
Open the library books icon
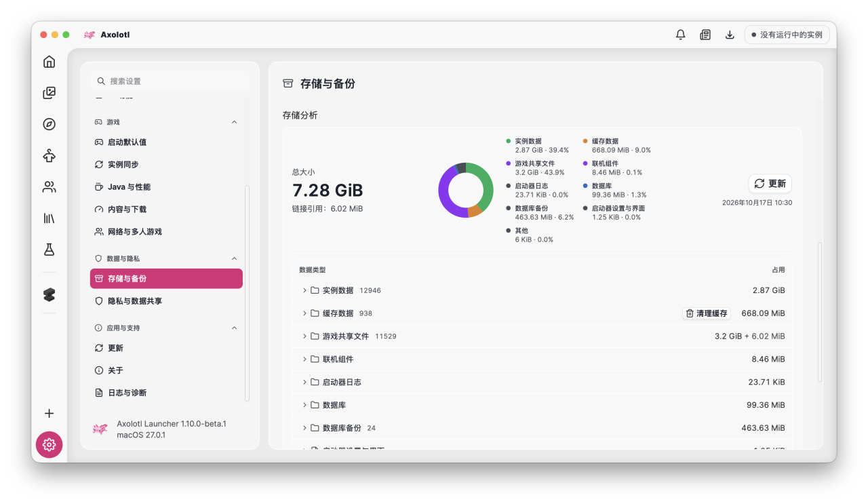point(49,218)
